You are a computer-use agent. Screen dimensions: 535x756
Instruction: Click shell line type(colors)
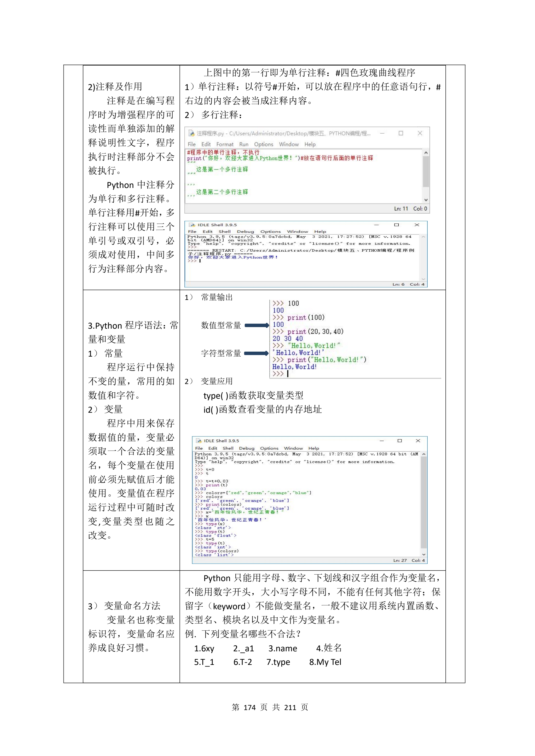coord(217,551)
